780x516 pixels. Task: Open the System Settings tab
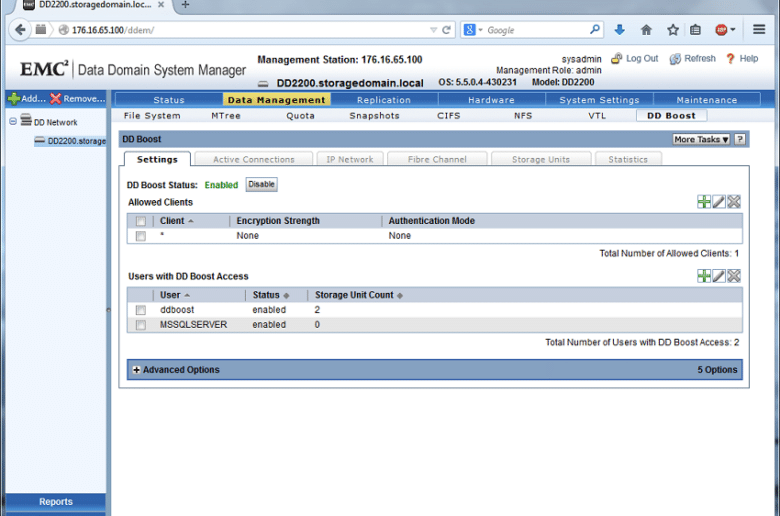(x=599, y=100)
